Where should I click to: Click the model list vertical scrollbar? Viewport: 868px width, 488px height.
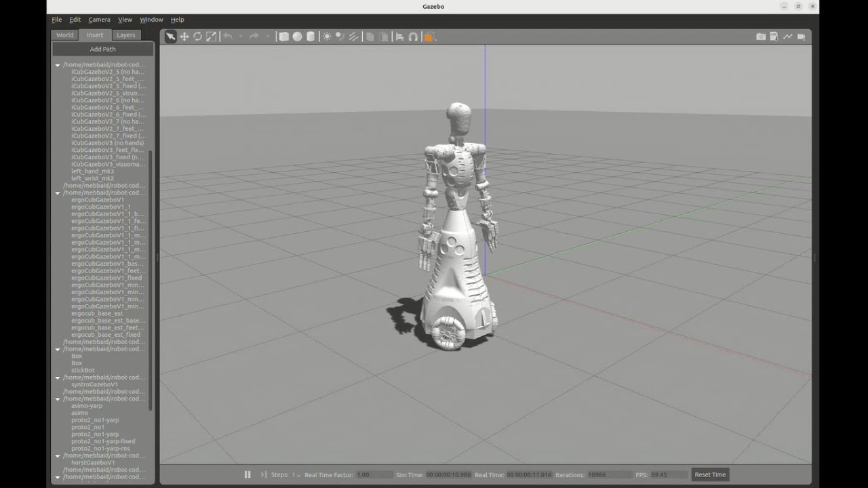[151, 280]
